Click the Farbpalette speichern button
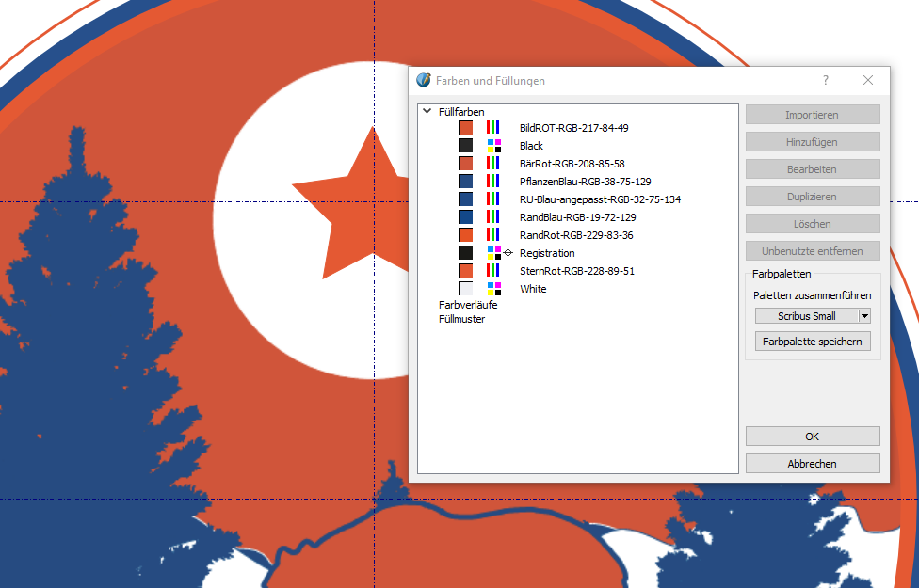919x588 pixels. (813, 342)
